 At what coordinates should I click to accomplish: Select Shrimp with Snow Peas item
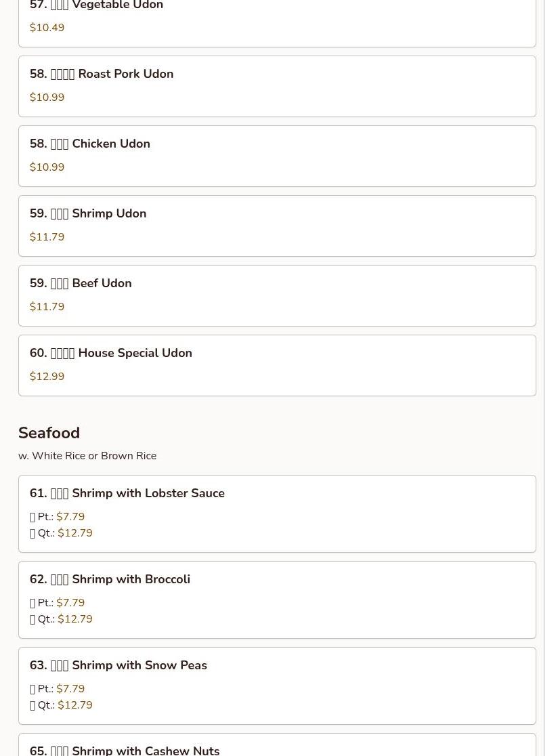click(x=277, y=686)
